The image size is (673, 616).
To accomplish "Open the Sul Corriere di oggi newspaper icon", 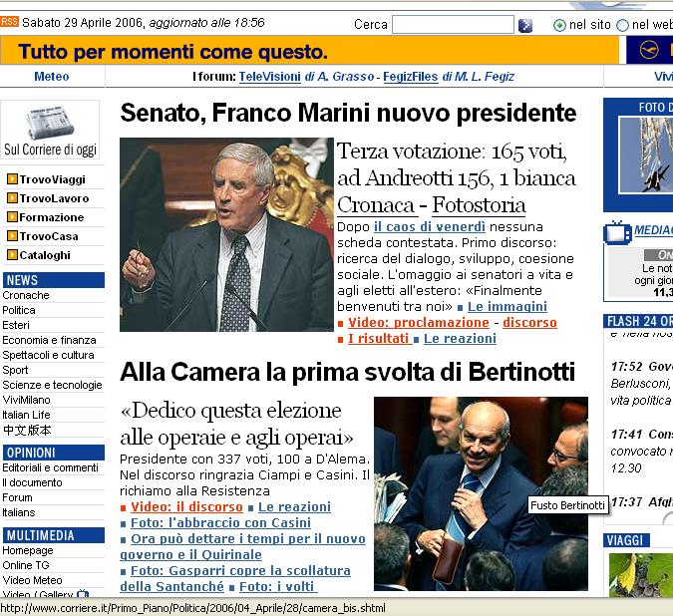I will [x=50, y=123].
